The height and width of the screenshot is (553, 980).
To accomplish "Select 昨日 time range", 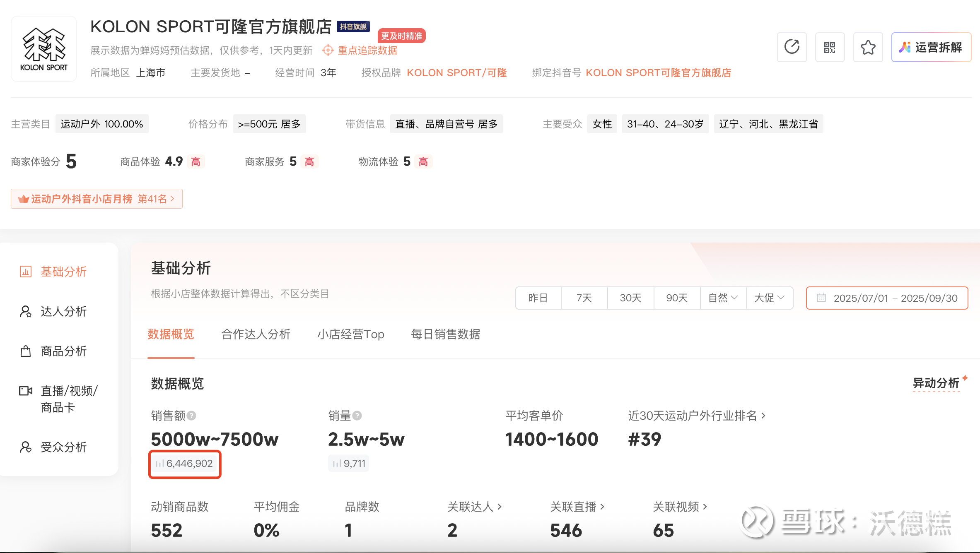I will pos(538,298).
